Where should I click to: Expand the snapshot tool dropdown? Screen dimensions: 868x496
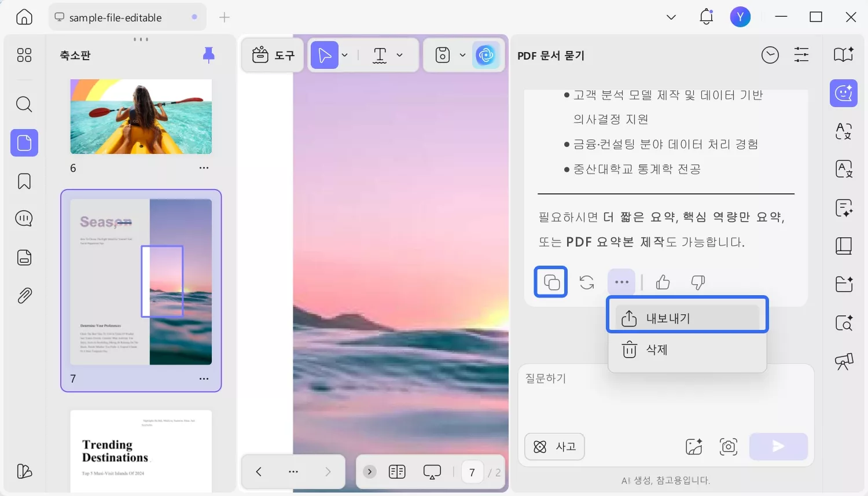(462, 55)
